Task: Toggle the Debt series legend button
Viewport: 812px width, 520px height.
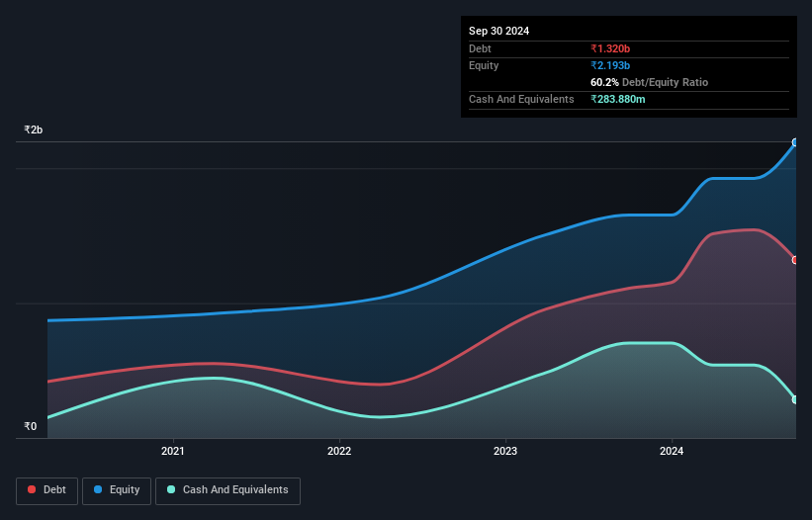Action: (x=47, y=490)
